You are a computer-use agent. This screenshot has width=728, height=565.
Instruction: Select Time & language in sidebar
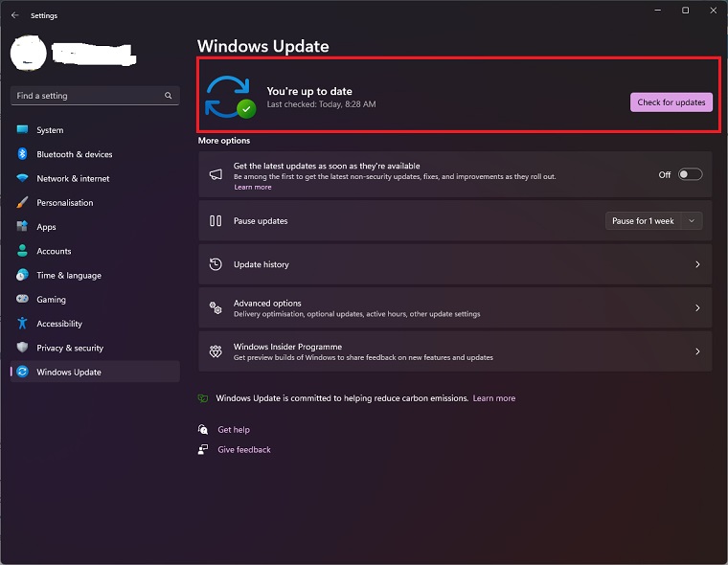tap(95, 275)
